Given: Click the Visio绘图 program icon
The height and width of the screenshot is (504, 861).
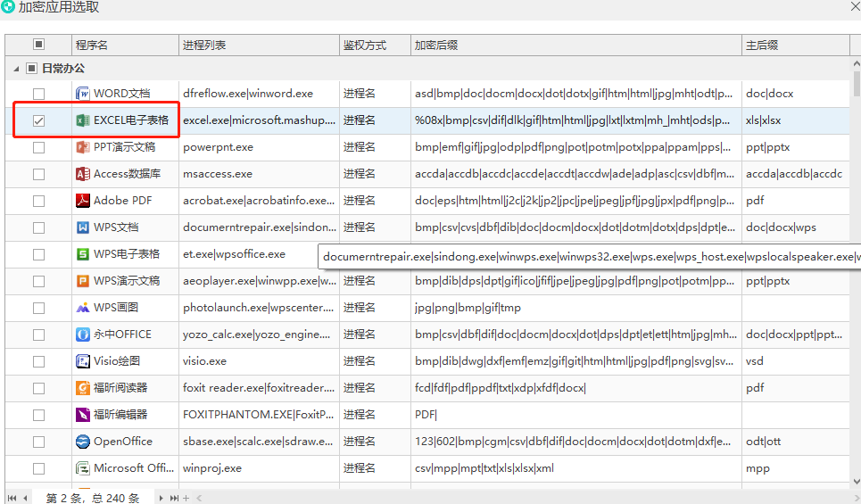Looking at the screenshot, I should click(82, 361).
